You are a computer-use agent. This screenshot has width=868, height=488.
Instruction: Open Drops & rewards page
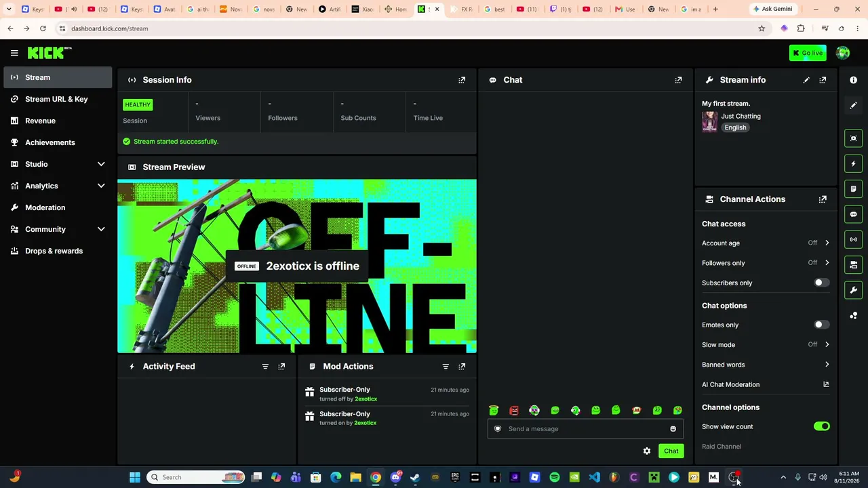click(x=58, y=251)
